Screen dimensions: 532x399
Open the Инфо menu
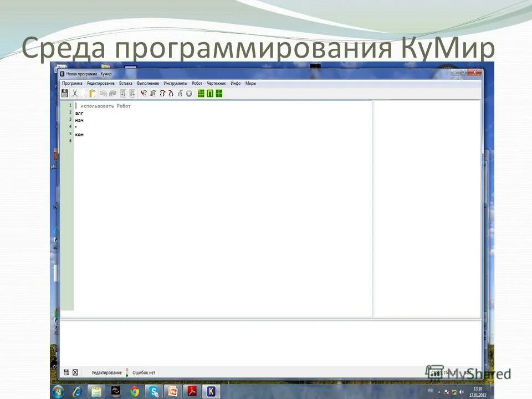coord(236,83)
